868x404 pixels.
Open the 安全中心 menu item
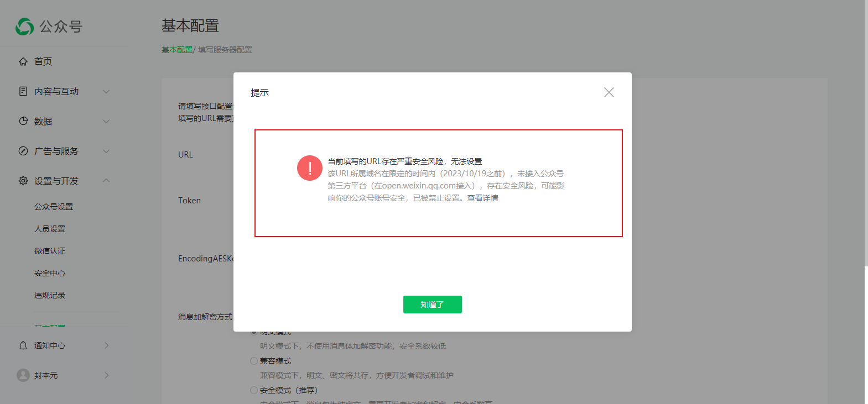coord(50,273)
